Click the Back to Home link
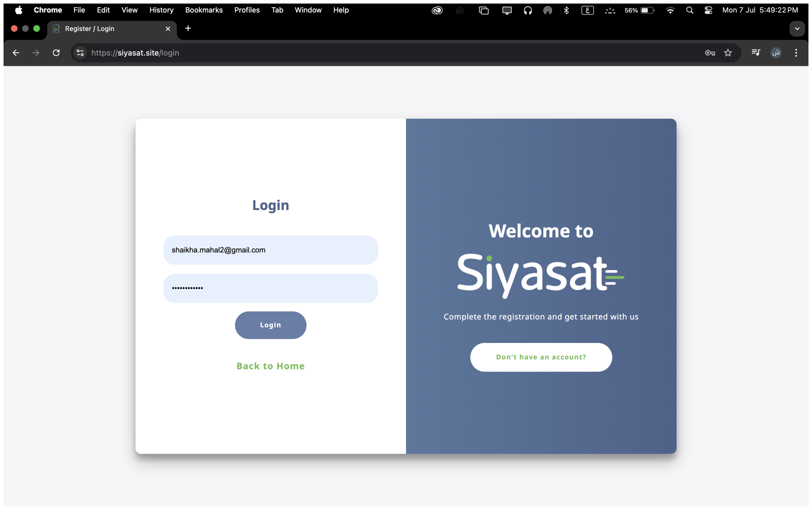The height and width of the screenshot is (510, 812). (270, 366)
